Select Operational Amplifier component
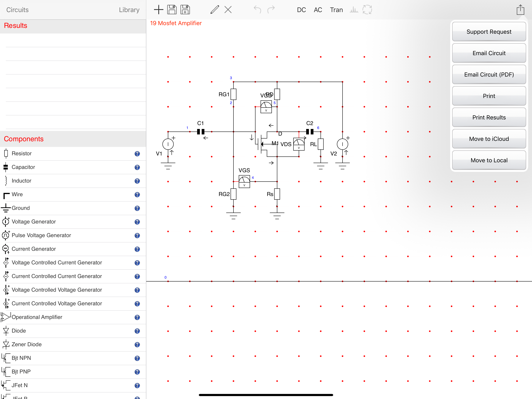Viewport: 532px width, 399px height. point(73,317)
